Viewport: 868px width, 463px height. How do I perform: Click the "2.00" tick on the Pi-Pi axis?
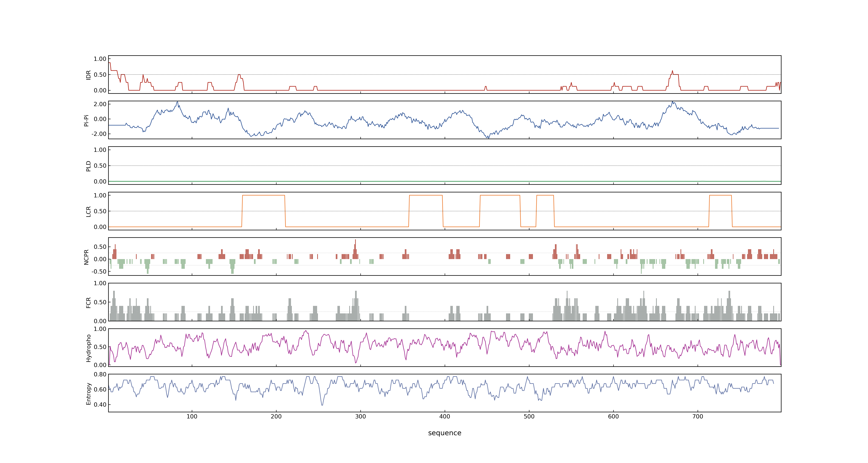[100, 104]
